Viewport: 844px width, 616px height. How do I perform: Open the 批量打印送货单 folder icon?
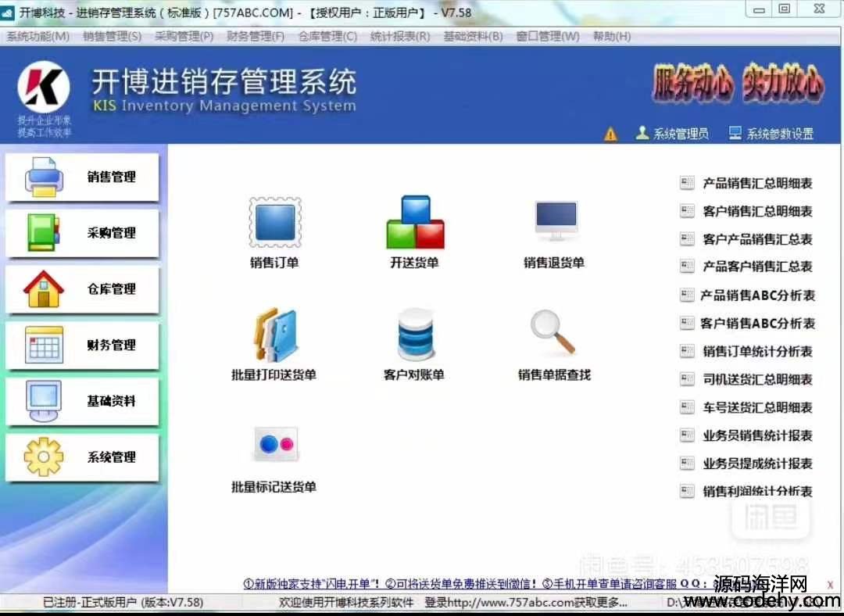pyautogui.click(x=275, y=335)
